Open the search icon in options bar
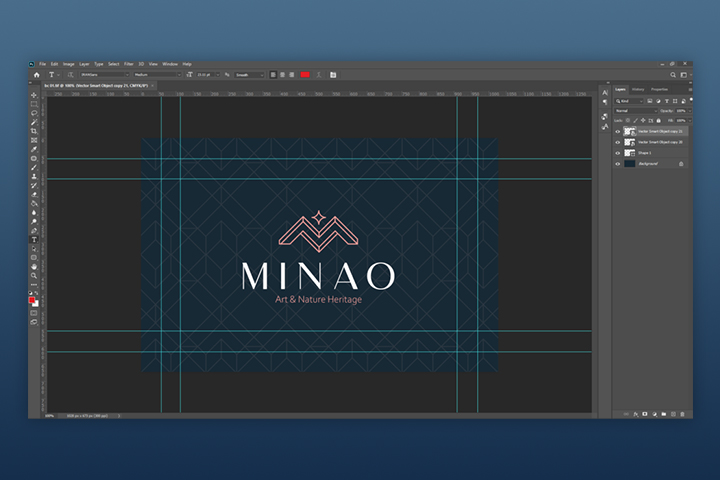 (x=673, y=74)
